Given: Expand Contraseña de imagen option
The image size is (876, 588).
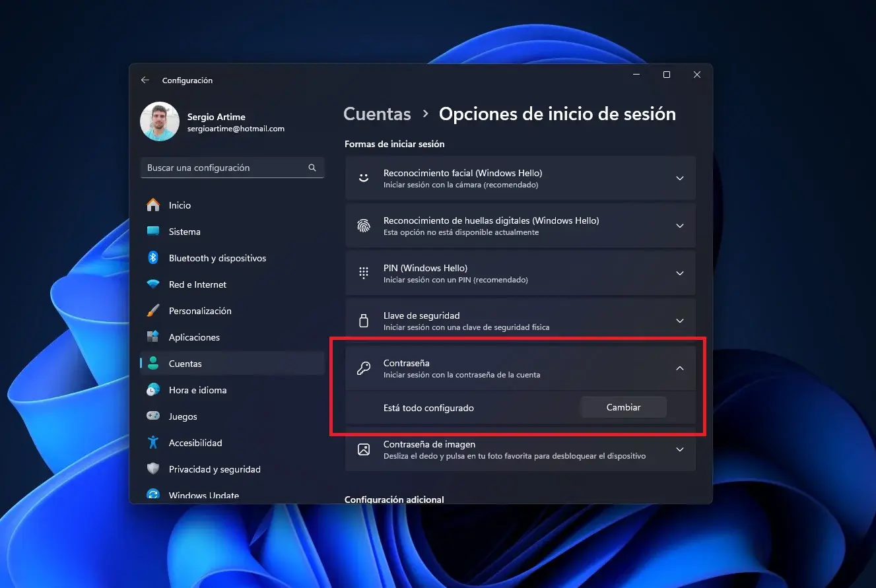Looking at the screenshot, I should 679,449.
